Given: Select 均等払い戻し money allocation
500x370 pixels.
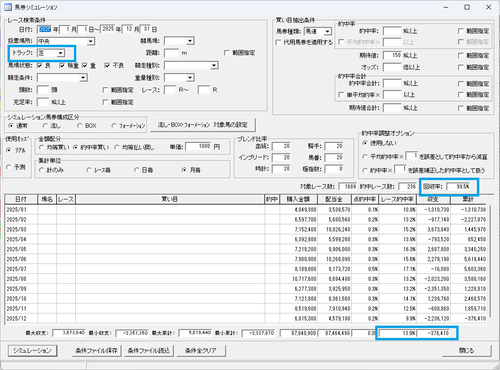Looking at the screenshot, I should pos(117,147).
